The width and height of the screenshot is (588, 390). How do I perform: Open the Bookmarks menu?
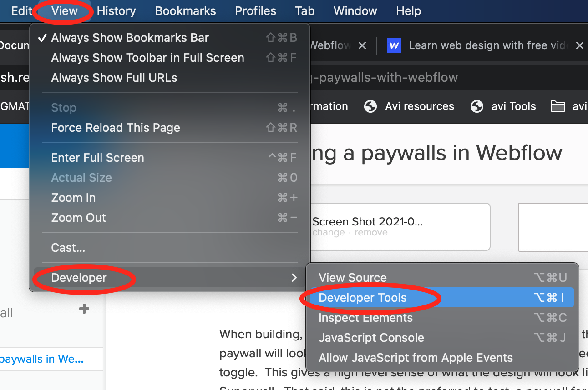click(x=186, y=11)
